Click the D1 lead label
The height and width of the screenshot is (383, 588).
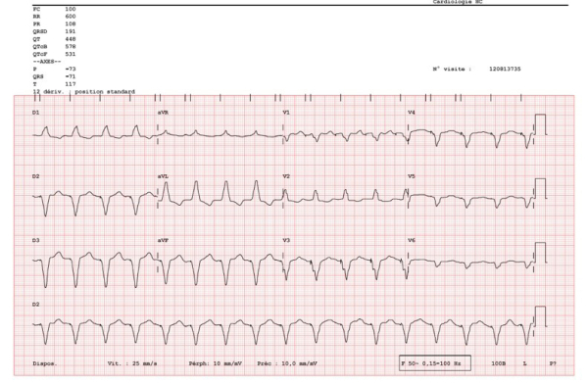(x=35, y=113)
